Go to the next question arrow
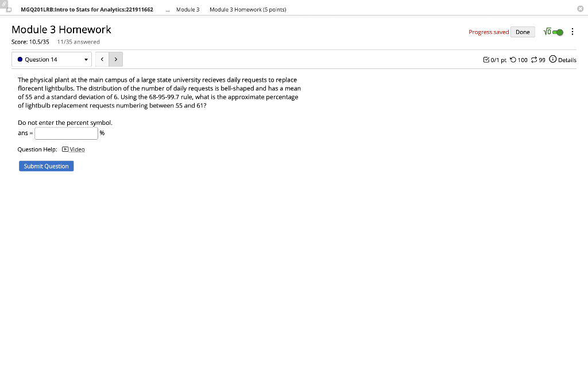The width and height of the screenshot is (588, 368). coord(116,59)
